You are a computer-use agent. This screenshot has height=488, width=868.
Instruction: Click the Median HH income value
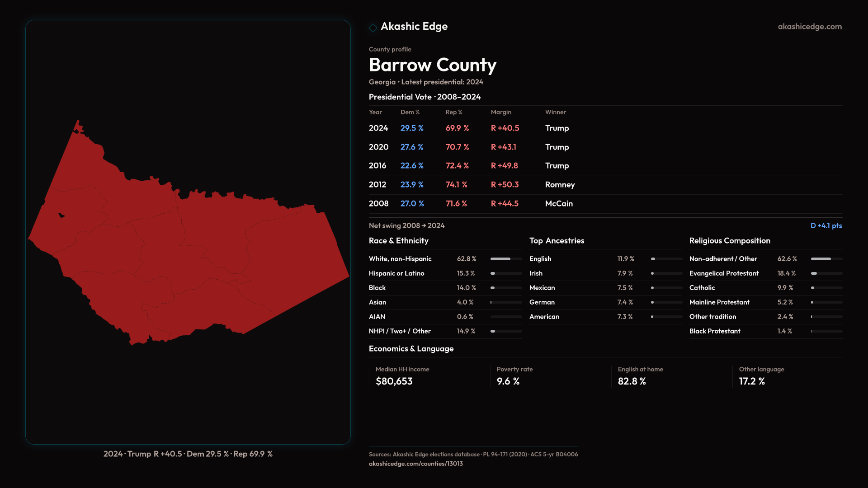tap(394, 381)
